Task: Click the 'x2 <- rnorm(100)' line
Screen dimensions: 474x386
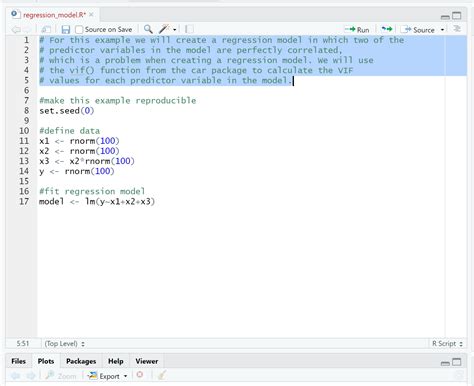Action: [79, 151]
